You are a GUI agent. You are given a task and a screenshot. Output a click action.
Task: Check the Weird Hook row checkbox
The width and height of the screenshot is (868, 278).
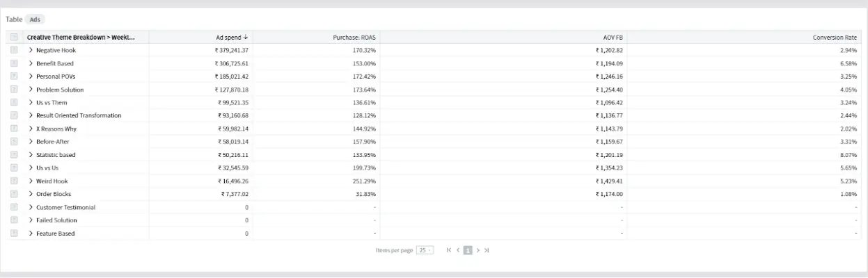[x=14, y=181]
